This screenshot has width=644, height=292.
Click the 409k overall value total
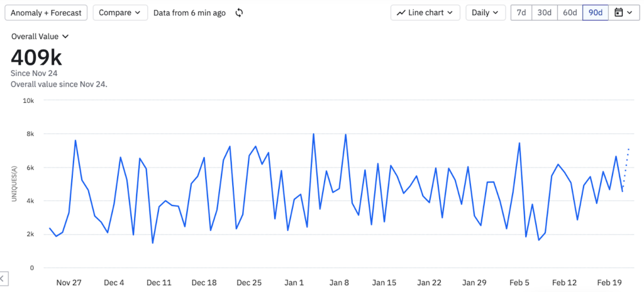pos(36,57)
